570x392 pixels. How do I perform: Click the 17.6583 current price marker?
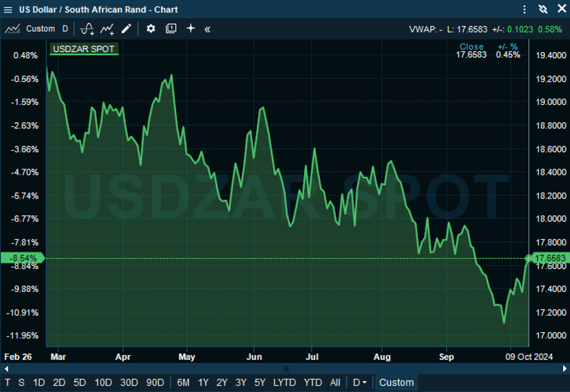click(550, 258)
